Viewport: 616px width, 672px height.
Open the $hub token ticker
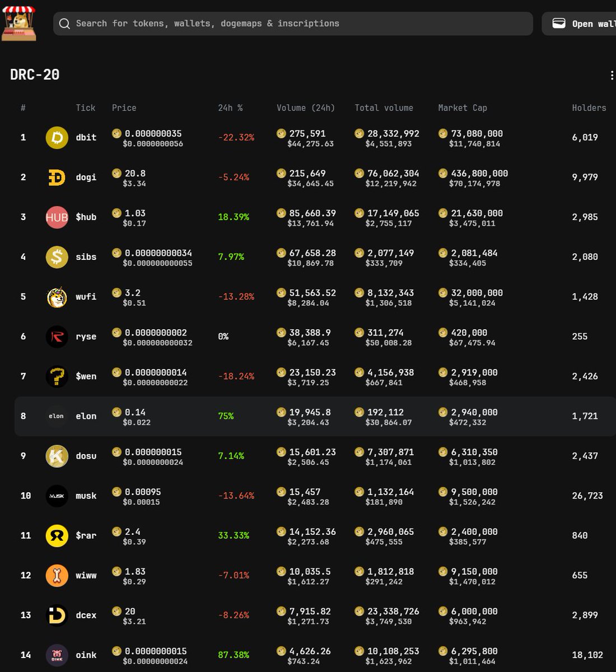click(86, 217)
